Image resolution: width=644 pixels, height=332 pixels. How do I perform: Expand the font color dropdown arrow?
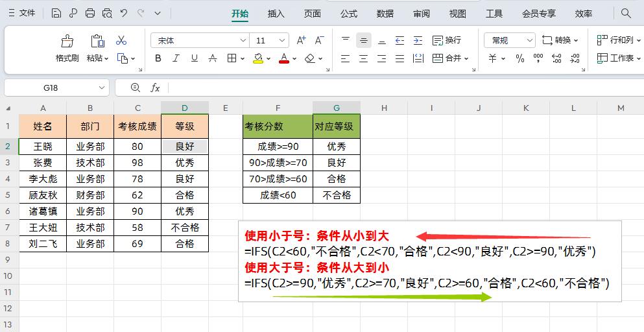[x=294, y=59]
